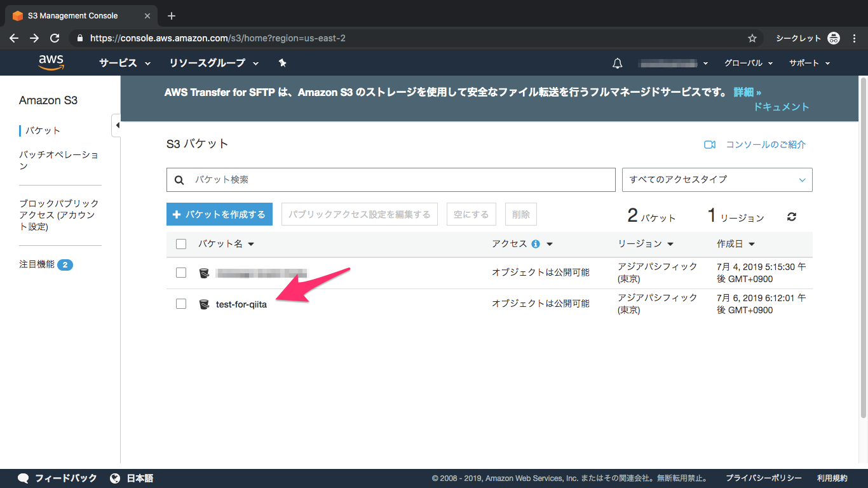This screenshot has width=868, height=488.
Task: Click the info icon beside アクセス column
Action: [536, 244]
